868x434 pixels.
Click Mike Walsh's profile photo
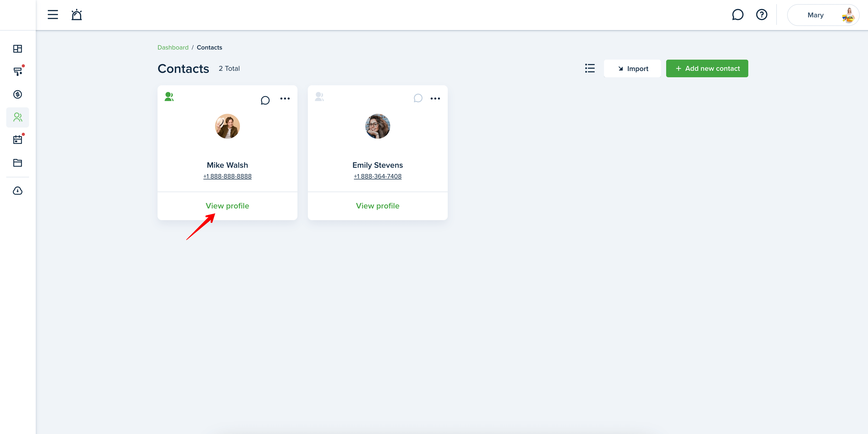pyautogui.click(x=227, y=126)
